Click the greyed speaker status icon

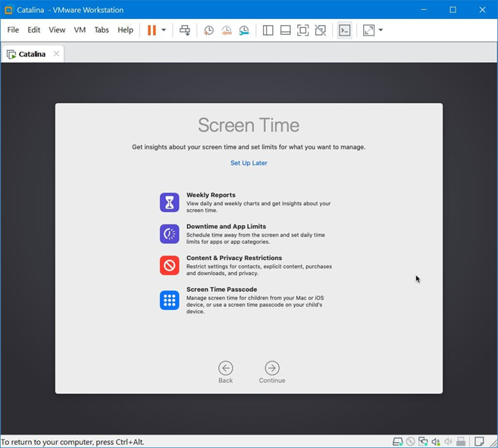coord(448,441)
